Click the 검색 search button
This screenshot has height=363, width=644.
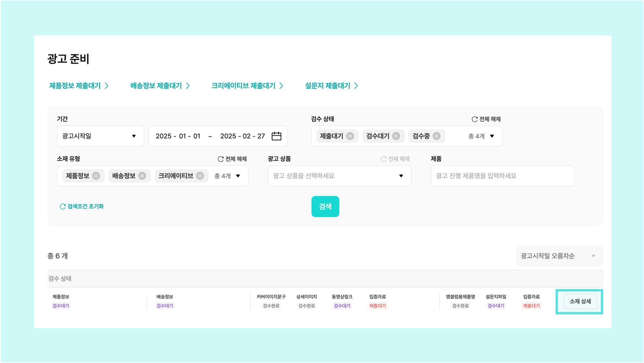tap(325, 207)
